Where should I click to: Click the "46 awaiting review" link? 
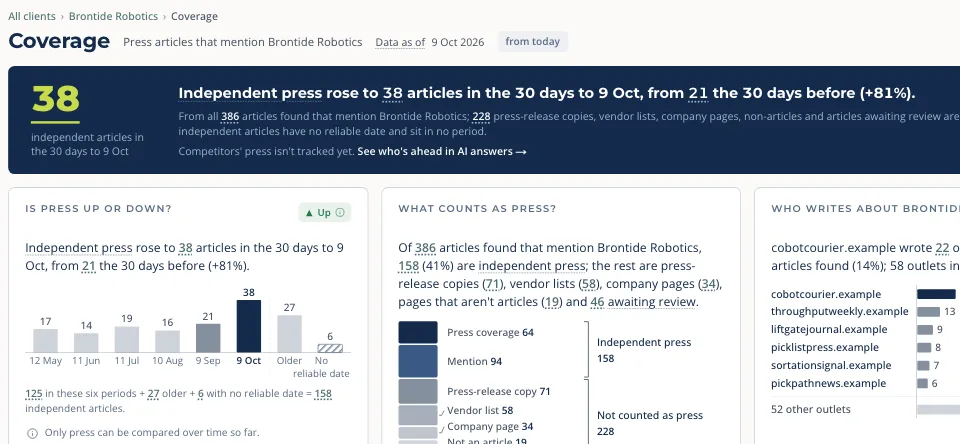click(643, 302)
